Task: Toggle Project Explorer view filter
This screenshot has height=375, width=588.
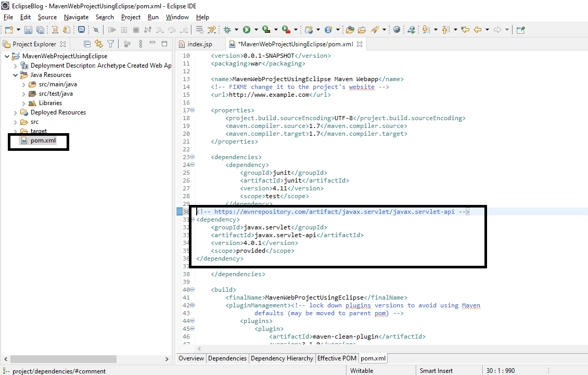Action: tap(110, 44)
